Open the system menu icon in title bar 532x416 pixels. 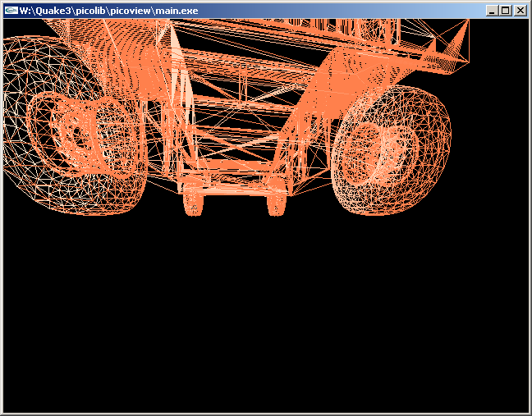(11, 10)
